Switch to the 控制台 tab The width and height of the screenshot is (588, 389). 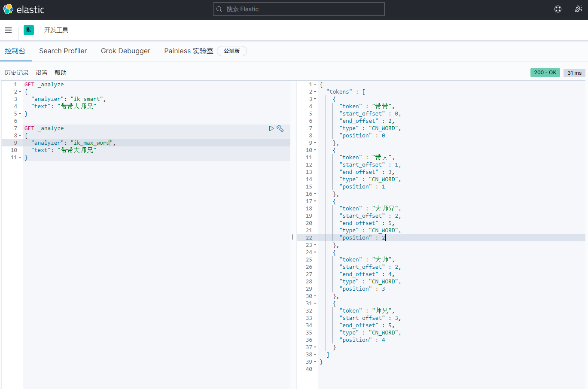pyautogui.click(x=15, y=51)
